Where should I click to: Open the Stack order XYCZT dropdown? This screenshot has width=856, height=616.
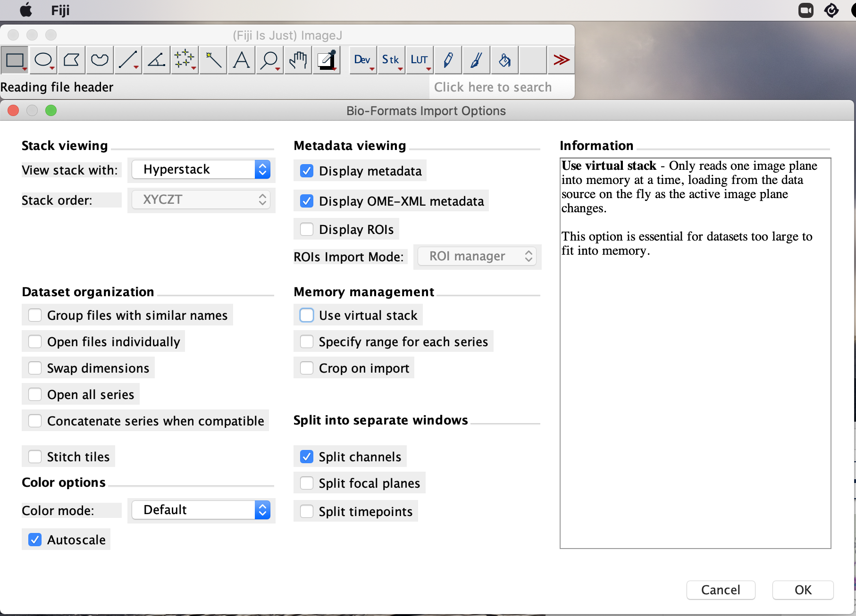point(201,200)
